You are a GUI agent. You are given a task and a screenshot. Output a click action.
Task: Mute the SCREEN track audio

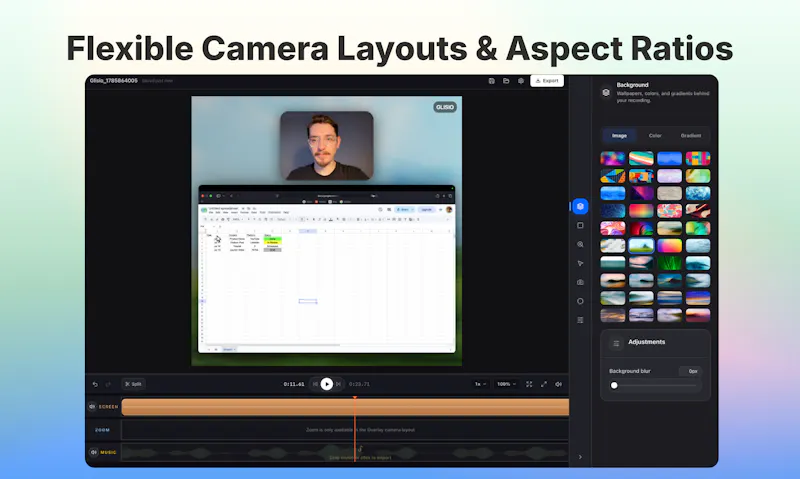[x=92, y=407]
